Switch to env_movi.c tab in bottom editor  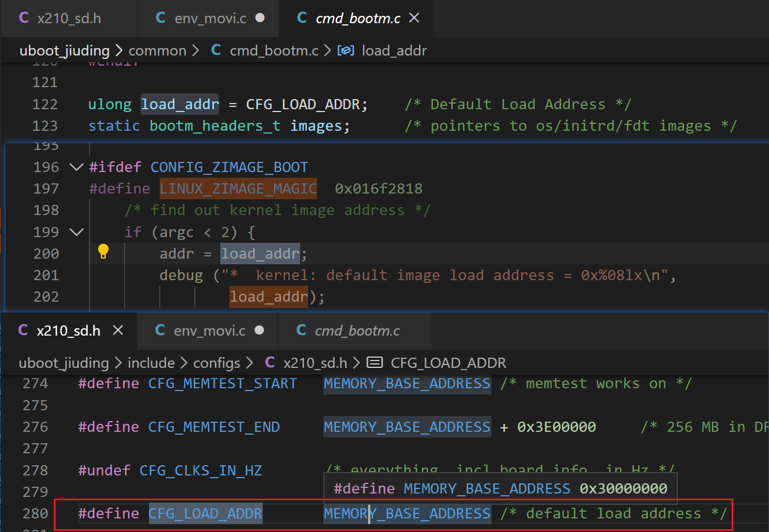click(x=208, y=331)
